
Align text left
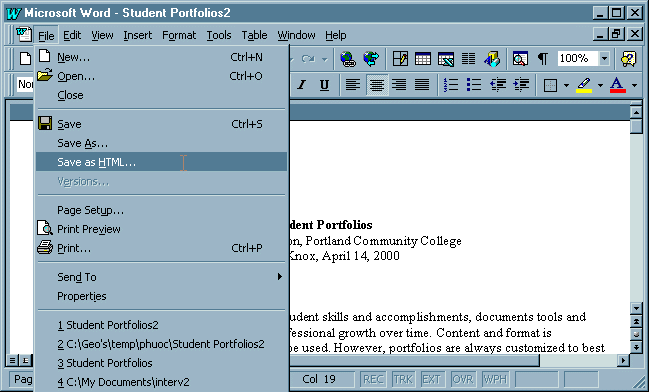[x=353, y=85]
